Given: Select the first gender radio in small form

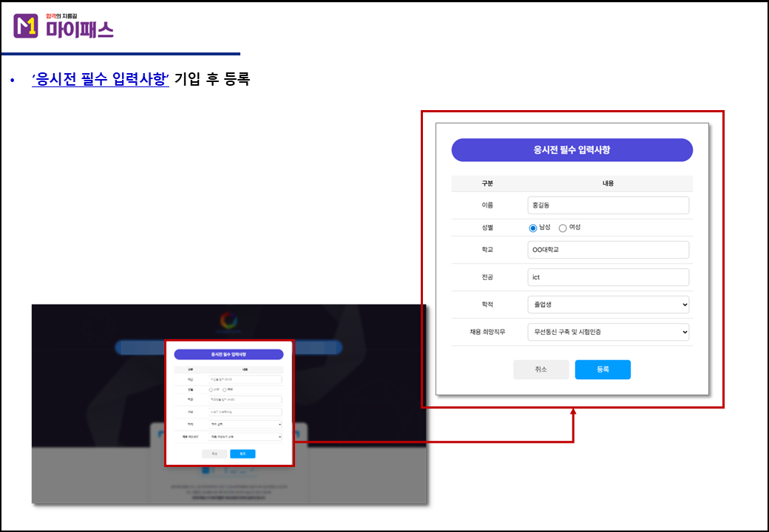Looking at the screenshot, I should pos(211,389).
